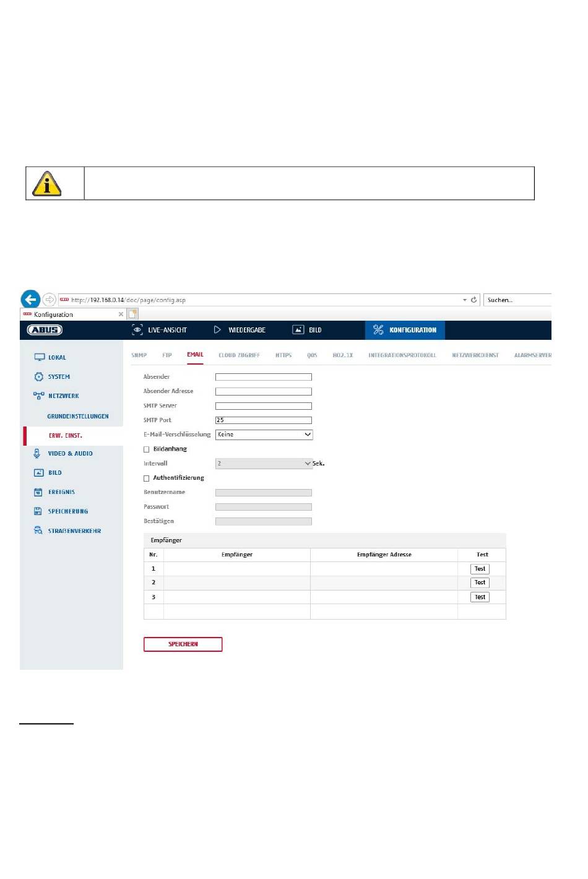Click the browser back arrow button

point(30,300)
